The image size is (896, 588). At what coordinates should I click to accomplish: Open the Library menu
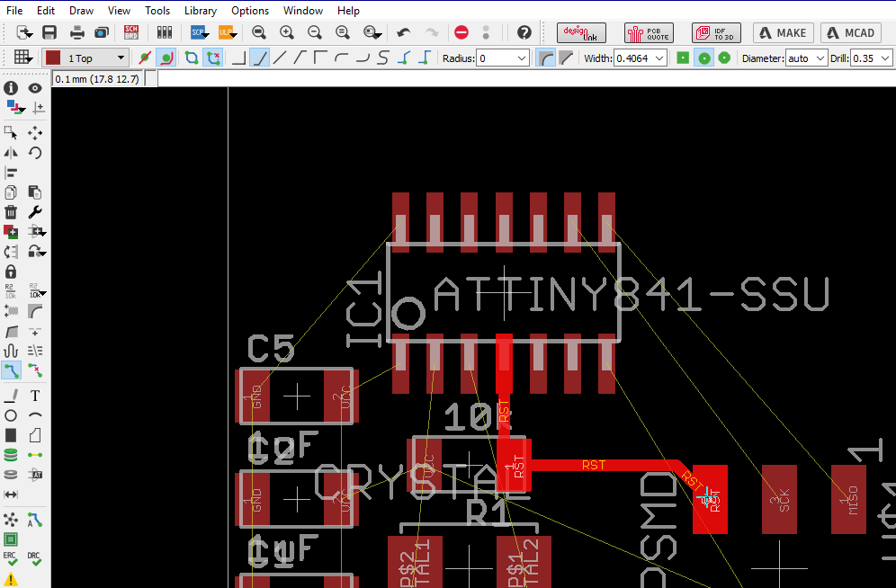[200, 10]
